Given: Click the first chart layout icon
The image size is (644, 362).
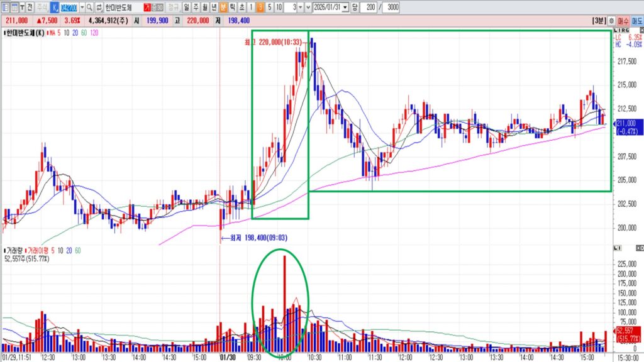Looking at the screenshot, I should coord(6,7).
